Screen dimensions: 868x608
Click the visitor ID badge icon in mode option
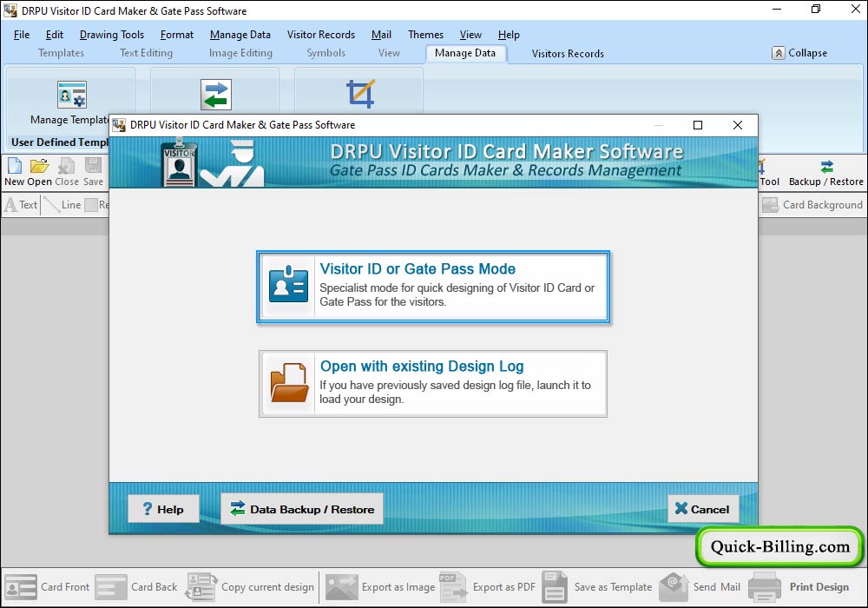288,285
